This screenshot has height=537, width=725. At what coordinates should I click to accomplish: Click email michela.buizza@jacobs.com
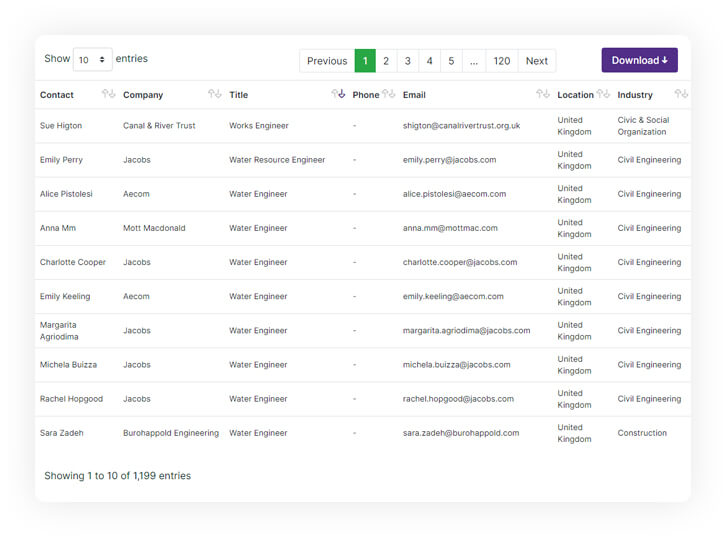coord(457,364)
